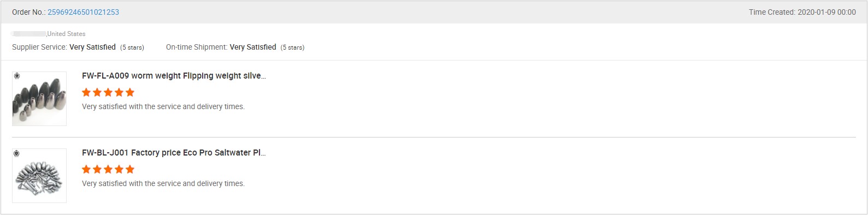Click the FW-FL-A009 review comment text
868x215 pixels.
coord(163,106)
